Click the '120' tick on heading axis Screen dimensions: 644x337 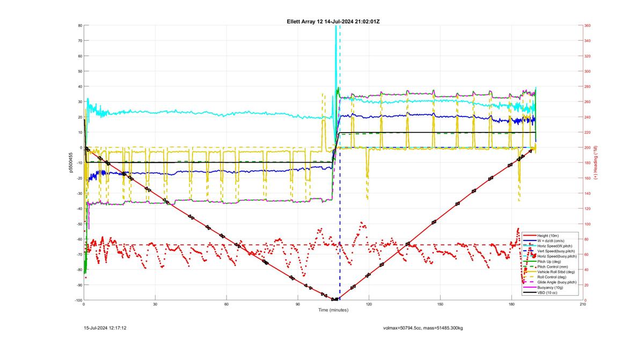point(588,209)
